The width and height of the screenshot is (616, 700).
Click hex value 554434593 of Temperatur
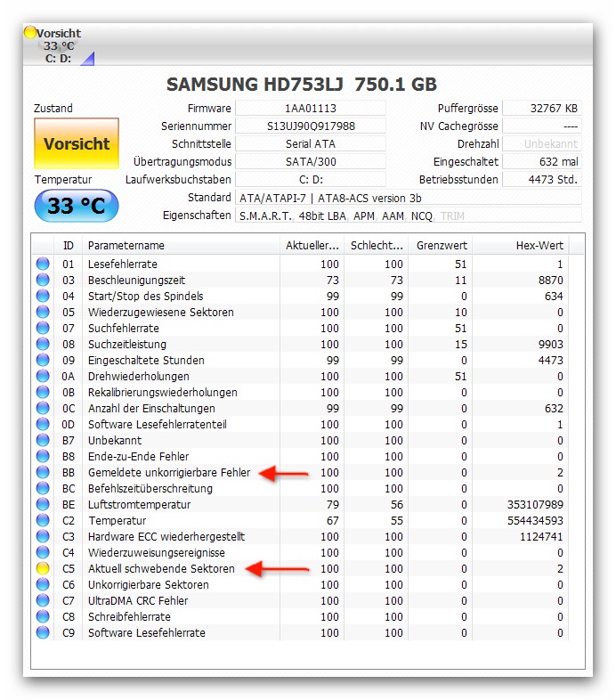click(x=535, y=520)
